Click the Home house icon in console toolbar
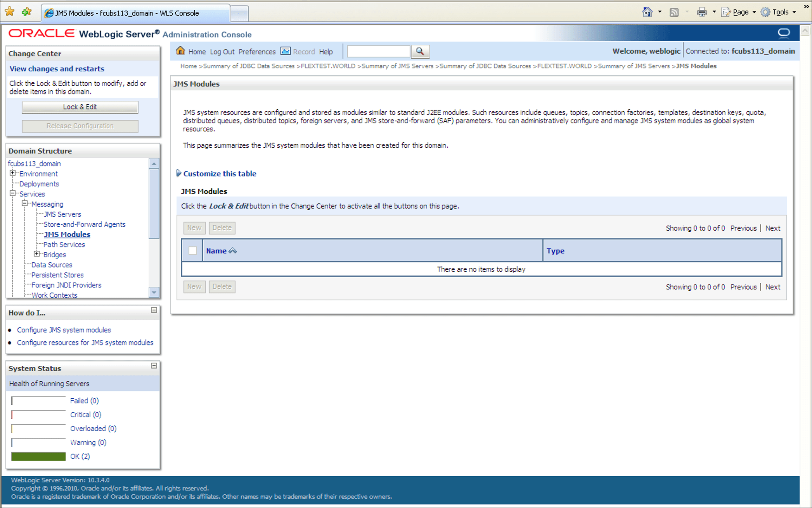Viewport: 812px width, 508px height. 180,51
